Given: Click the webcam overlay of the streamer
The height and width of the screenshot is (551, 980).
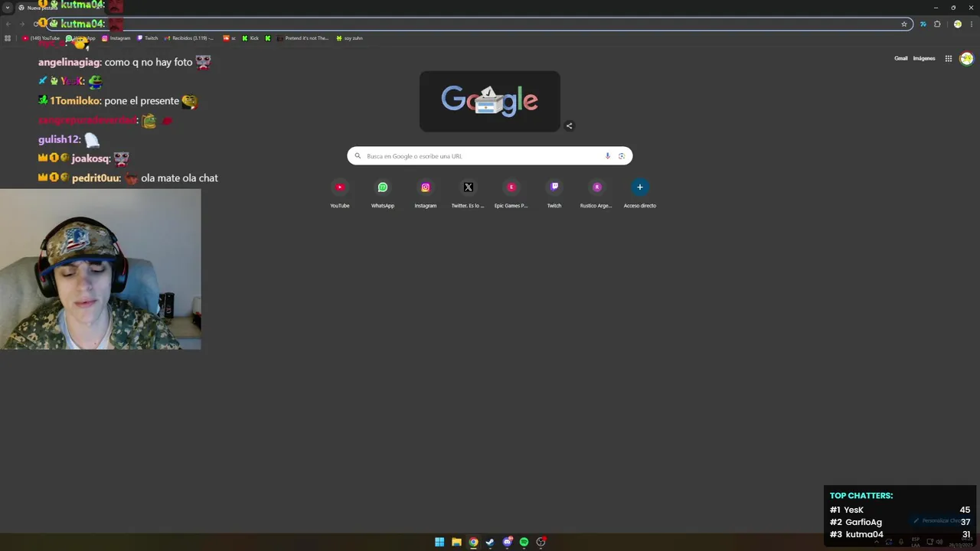Looking at the screenshot, I should coord(100,269).
